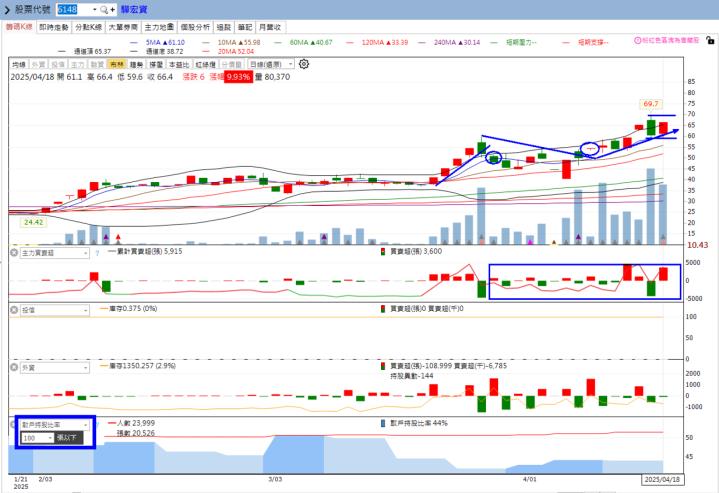
Task: Click the pink note text left of the padlock
Action: pos(670,40)
